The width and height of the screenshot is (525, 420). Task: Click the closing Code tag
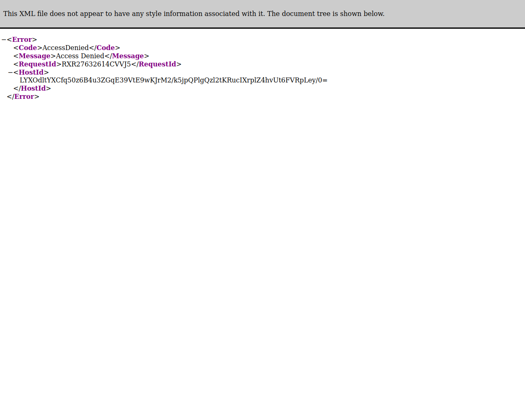105,48
